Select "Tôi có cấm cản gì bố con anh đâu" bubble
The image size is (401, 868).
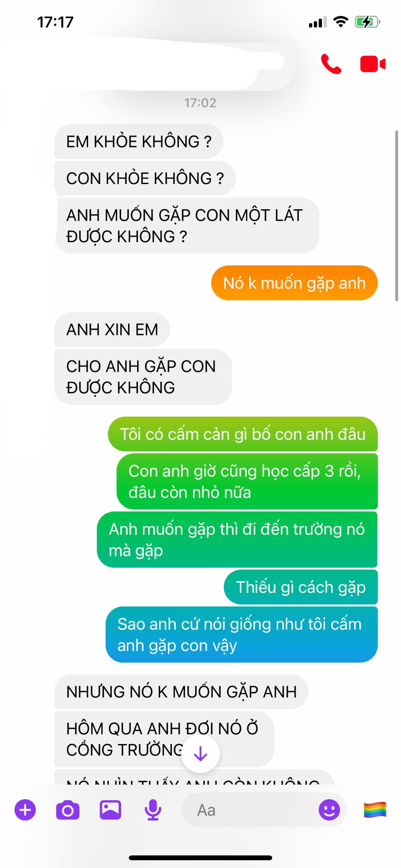click(x=243, y=434)
